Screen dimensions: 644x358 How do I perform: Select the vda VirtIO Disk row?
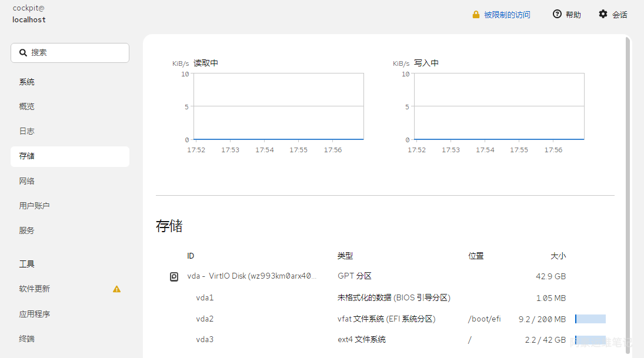(x=252, y=276)
